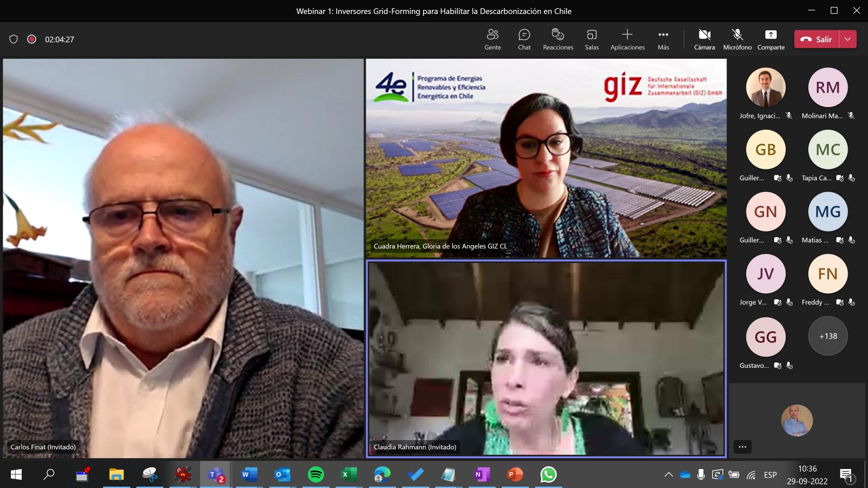Share content with Comparte

[x=771, y=39]
